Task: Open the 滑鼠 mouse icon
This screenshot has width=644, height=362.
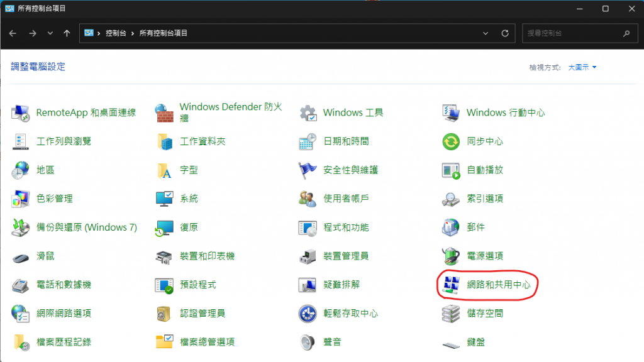Action: pos(20,257)
